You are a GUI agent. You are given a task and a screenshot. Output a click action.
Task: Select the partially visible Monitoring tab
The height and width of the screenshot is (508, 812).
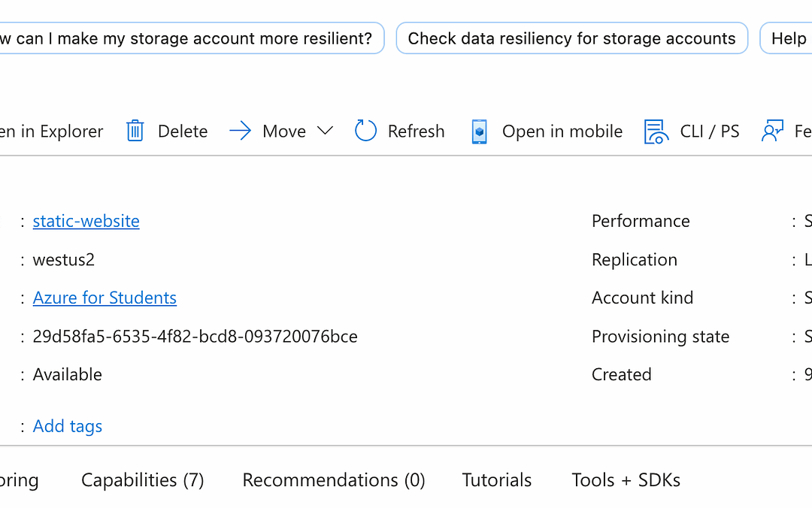tap(20, 480)
